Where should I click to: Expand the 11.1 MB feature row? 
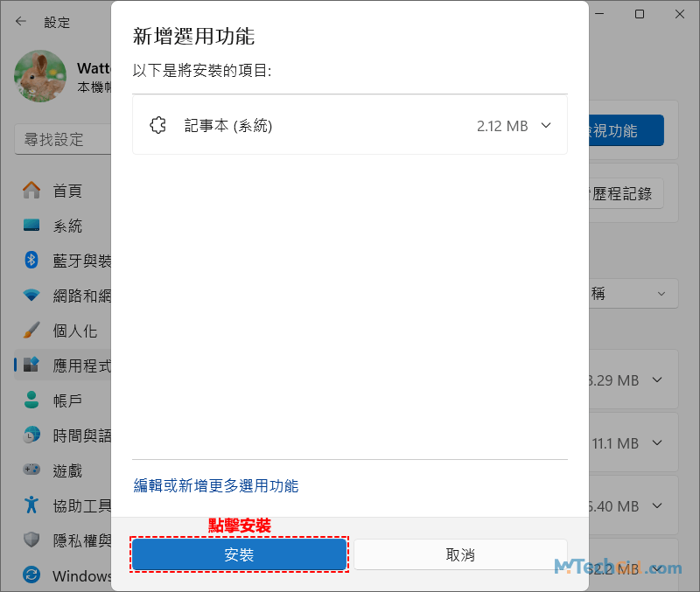coord(658,444)
